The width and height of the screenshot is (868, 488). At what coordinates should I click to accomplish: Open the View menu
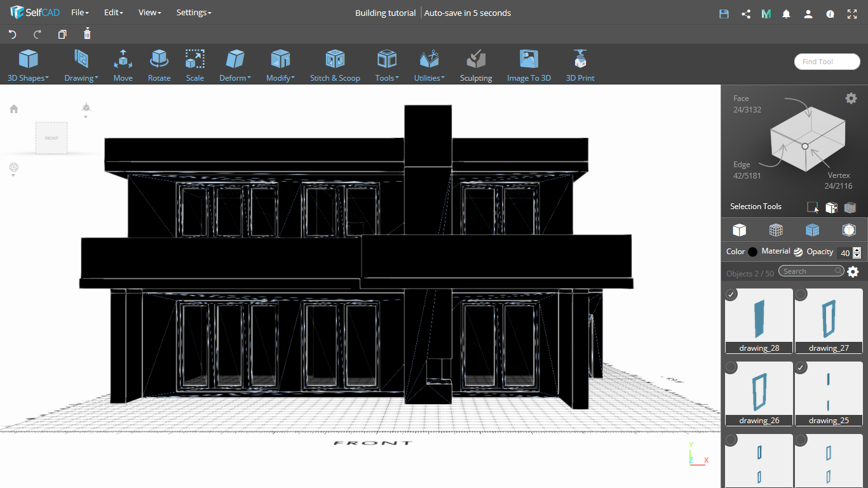click(x=149, y=13)
